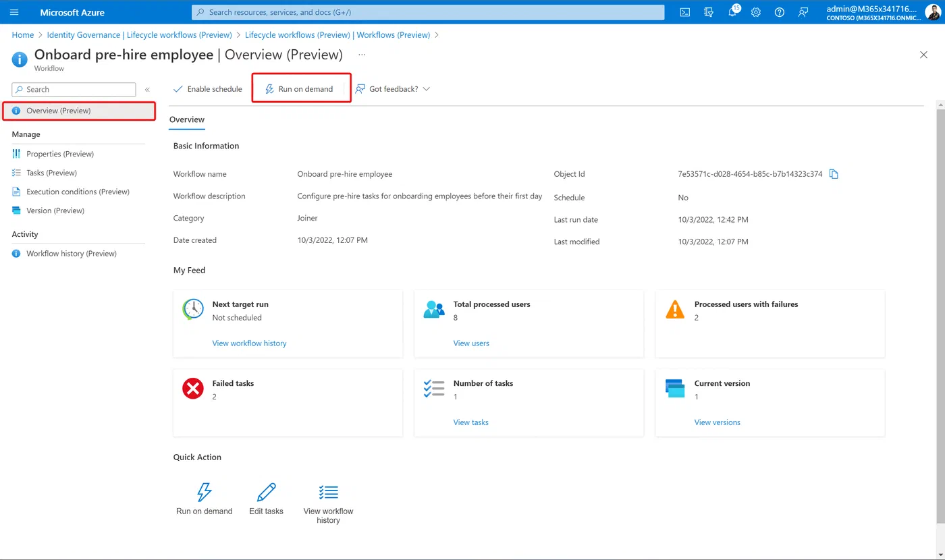Select the Overview tab
This screenshot has width=945, height=560.
(187, 119)
